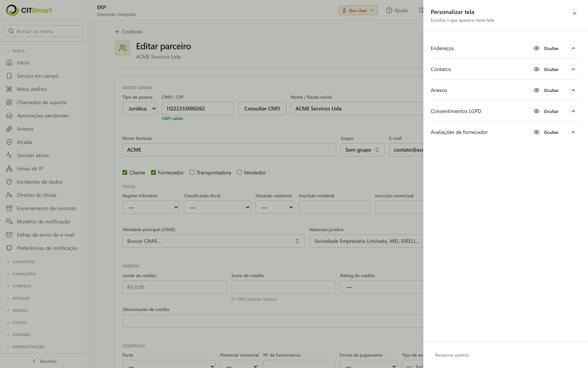The image size is (588, 368).
Task: Uncheck the Cliente checkbox
Action: [125, 173]
